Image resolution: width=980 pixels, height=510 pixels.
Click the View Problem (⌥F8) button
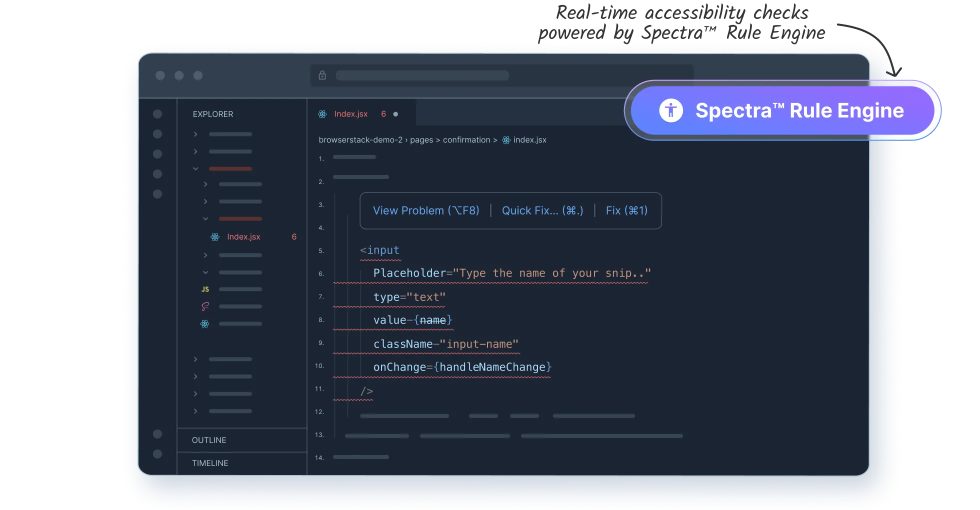425,210
